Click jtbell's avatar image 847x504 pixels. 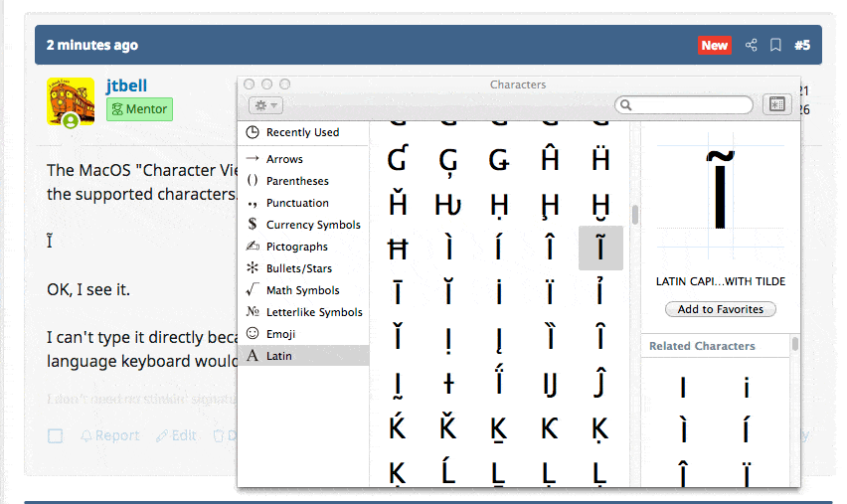[x=71, y=102]
